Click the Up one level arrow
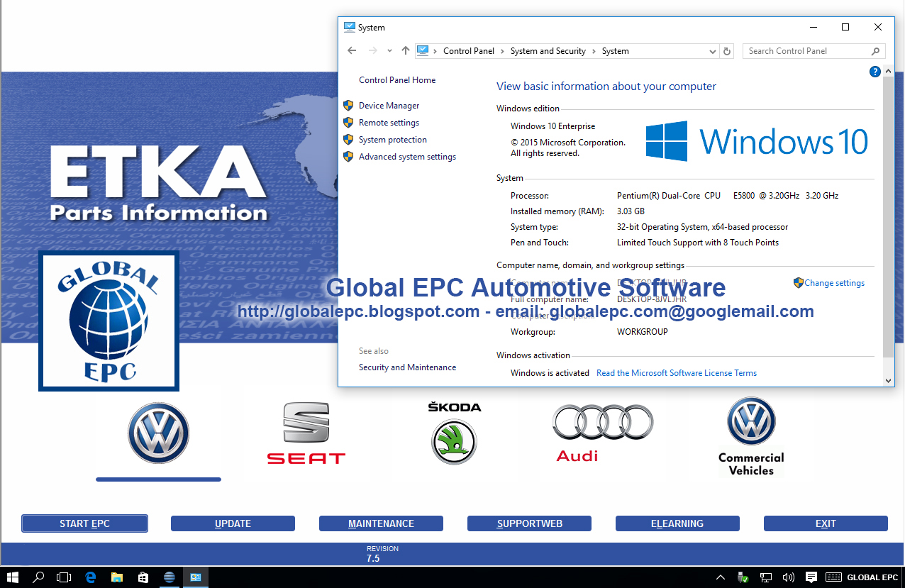This screenshot has height=588, width=905. 406,51
